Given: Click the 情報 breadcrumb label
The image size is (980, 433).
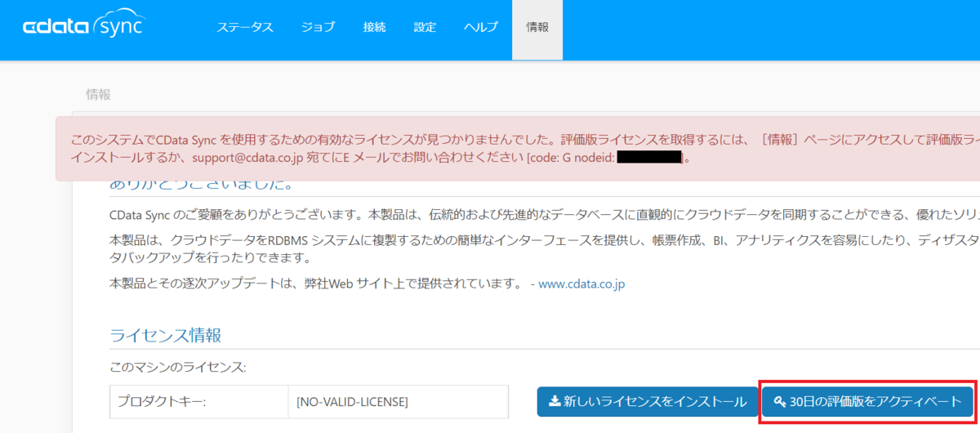Looking at the screenshot, I should pyautogui.click(x=98, y=94).
